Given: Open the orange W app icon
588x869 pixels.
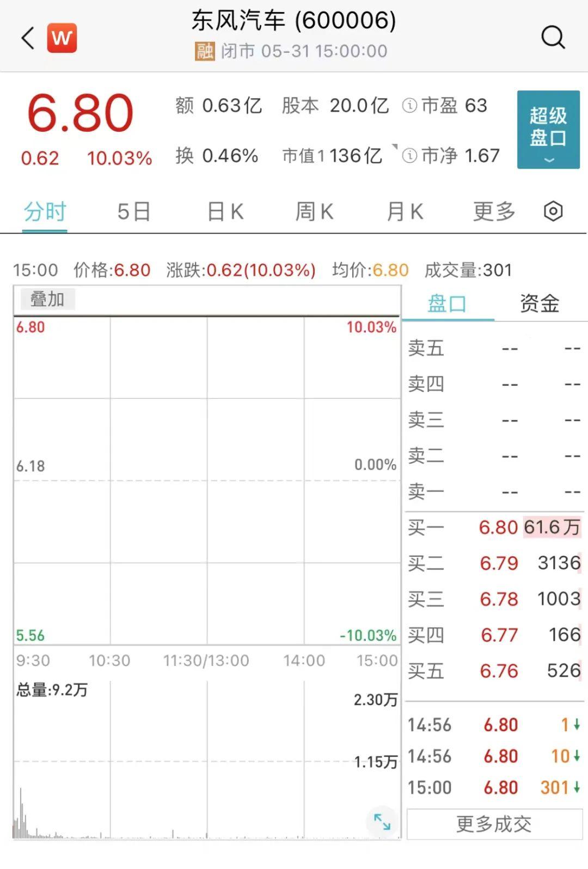Looking at the screenshot, I should (62, 38).
